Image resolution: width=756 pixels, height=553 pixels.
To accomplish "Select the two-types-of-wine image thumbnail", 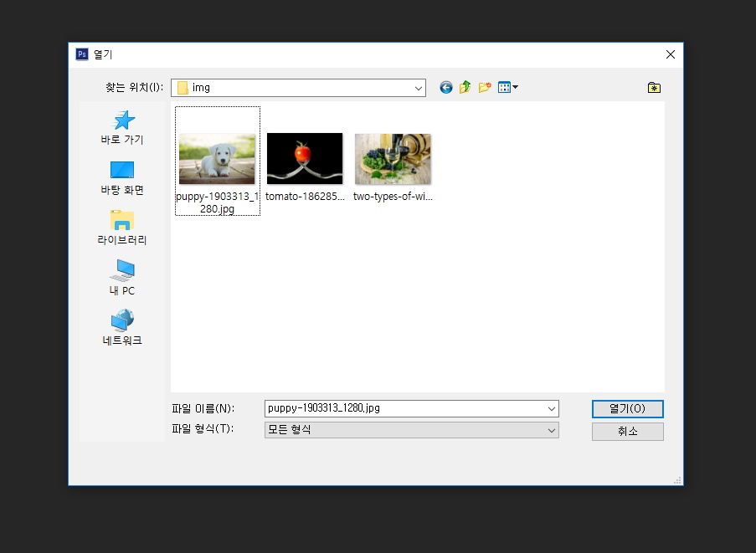I will pos(393,159).
